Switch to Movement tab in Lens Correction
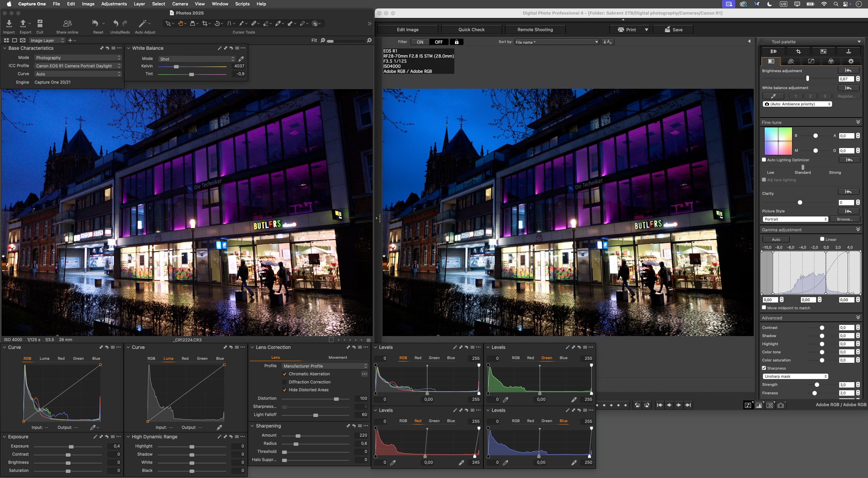Image resolution: width=868 pixels, height=478 pixels. tap(337, 357)
